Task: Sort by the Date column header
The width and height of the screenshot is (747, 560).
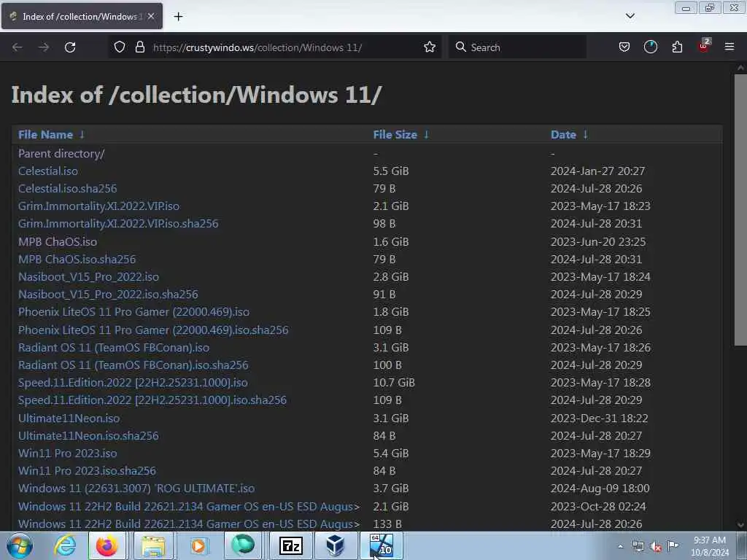Action: click(x=563, y=135)
